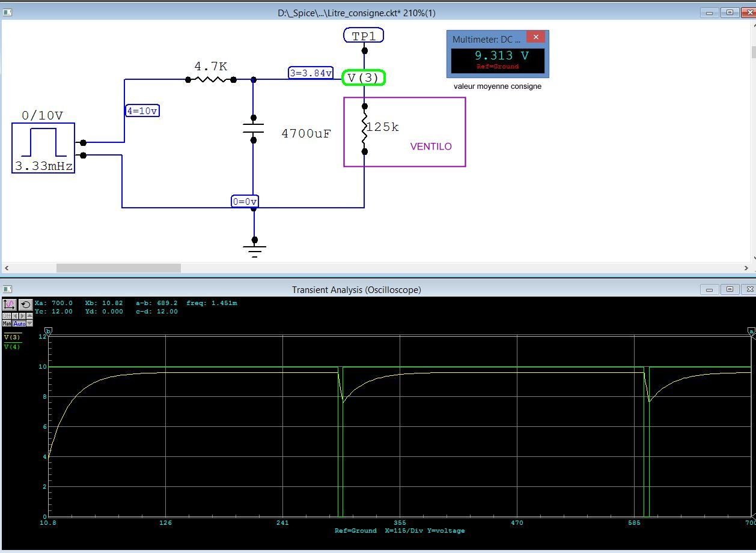Click the 0/10V pulse source symbol
The width and height of the screenshot is (756, 553).
43,148
